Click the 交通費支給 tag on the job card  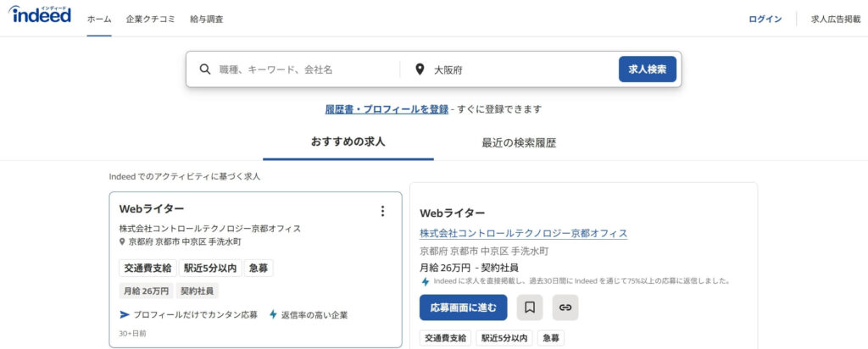147,269
